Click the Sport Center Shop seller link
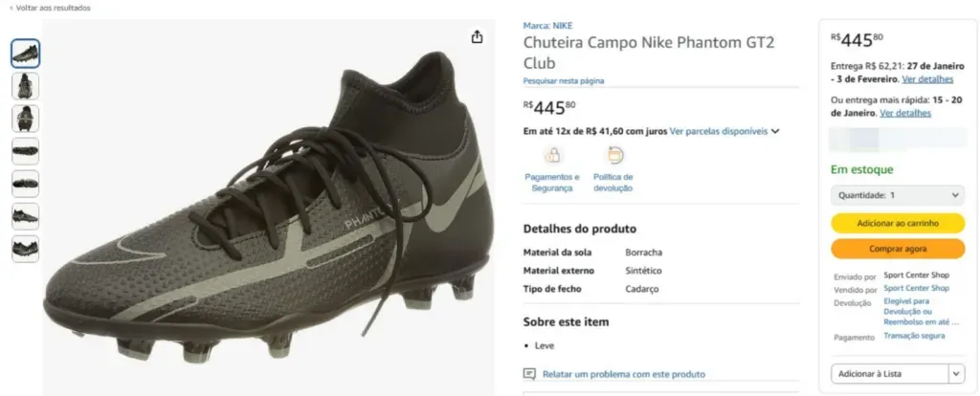The width and height of the screenshot is (980, 396). pos(916,288)
